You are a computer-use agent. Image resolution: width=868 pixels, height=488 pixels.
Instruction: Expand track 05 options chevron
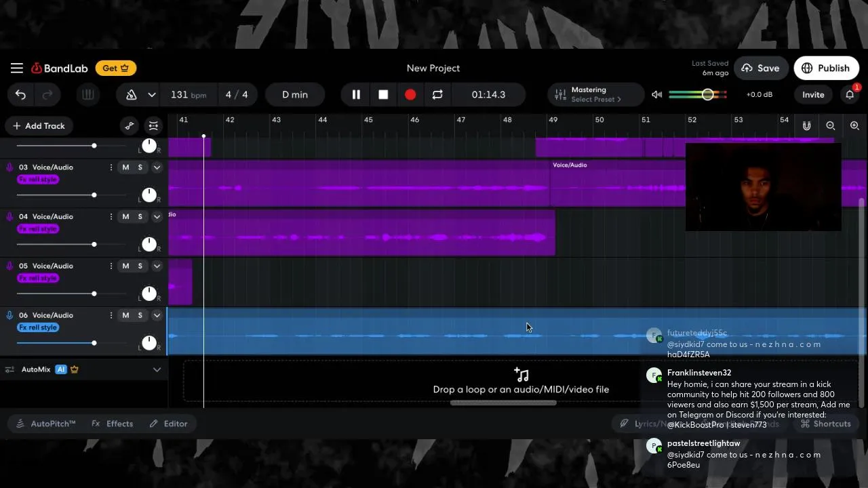coord(157,266)
